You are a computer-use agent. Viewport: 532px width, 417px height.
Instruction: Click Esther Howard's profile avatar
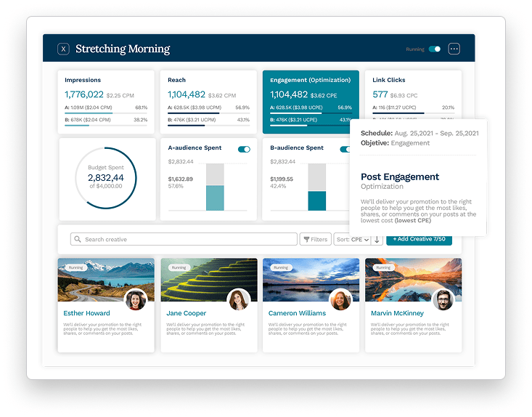pyautogui.click(x=136, y=299)
